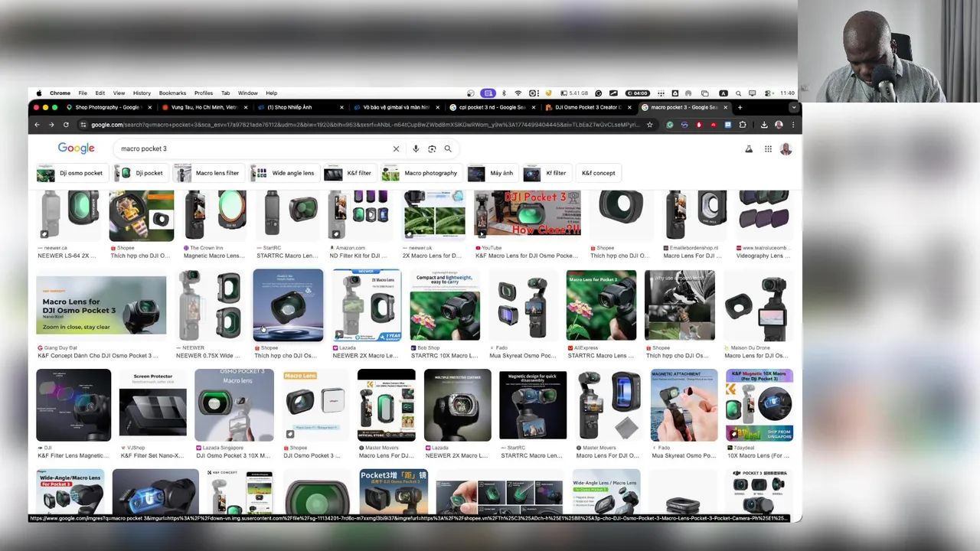
Task: Open AliExpress 'STARTRC Macro Lens' image
Action: [601, 305]
